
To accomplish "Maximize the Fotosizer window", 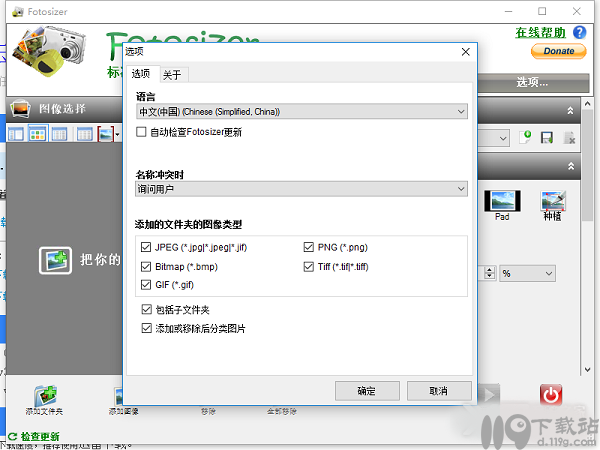I will 542,11.
